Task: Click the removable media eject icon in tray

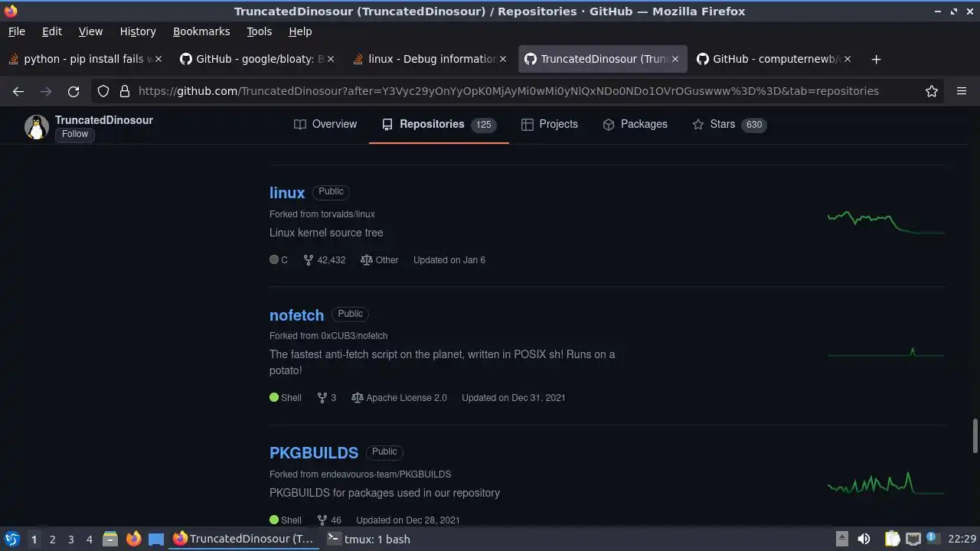Action: (841, 539)
